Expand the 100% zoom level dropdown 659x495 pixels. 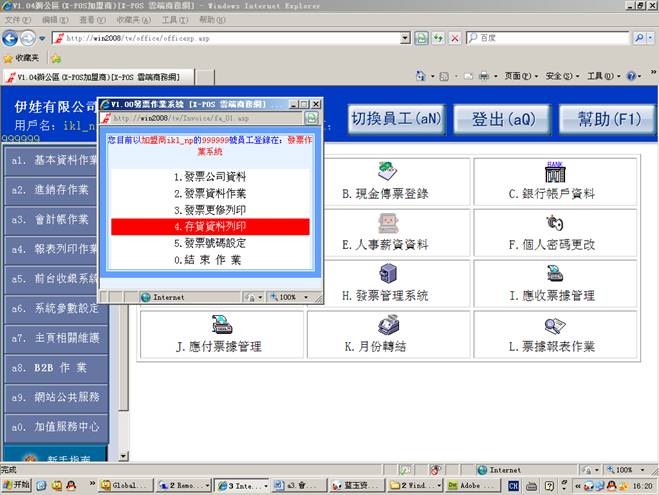[641, 469]
